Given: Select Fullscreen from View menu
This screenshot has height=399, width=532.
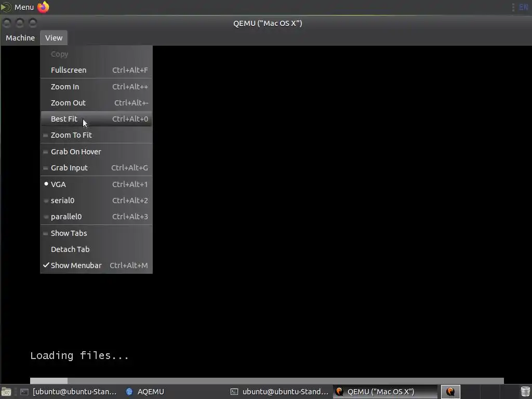Looking at the screenshot, I should pyautogui.click(x=96, y=70).
